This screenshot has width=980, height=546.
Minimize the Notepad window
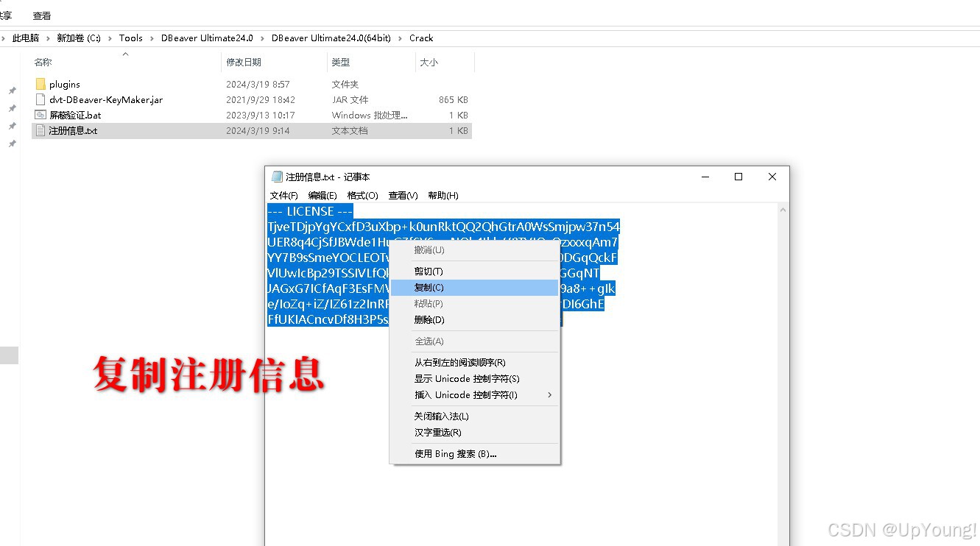click(705, 177)
